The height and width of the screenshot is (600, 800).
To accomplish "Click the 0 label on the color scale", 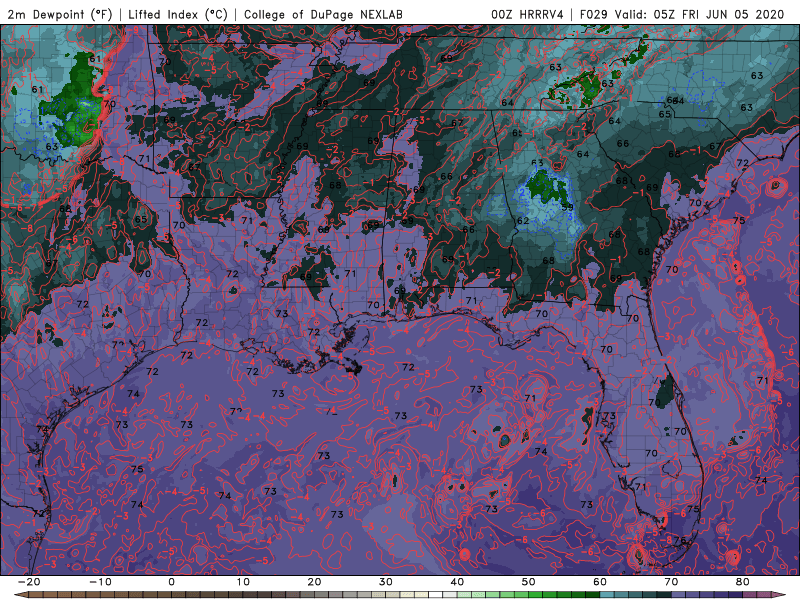I will coord(171,582).
